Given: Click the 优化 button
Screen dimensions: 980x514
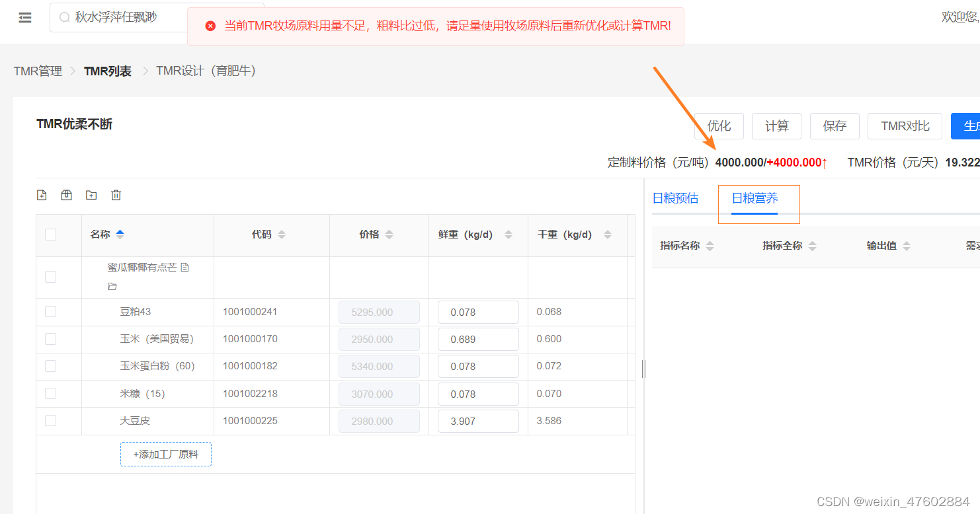Looking at the screenshot, I should click(719, 126).
